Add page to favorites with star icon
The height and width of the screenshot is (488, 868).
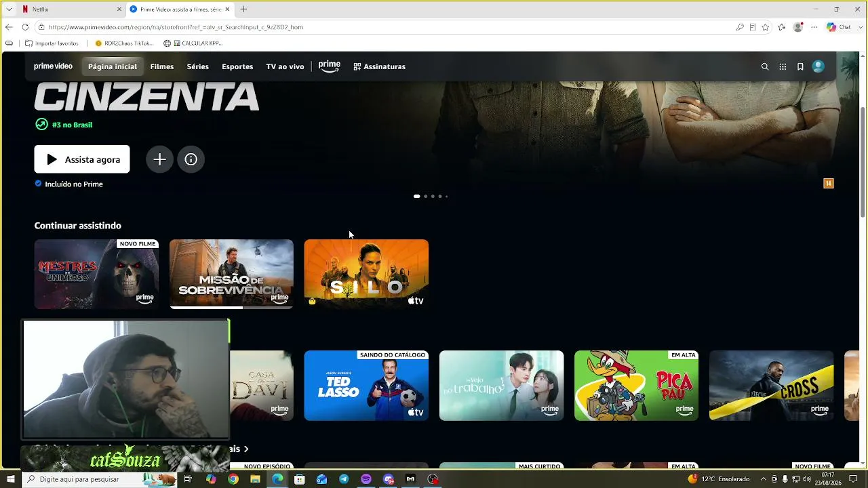(766, 27)
